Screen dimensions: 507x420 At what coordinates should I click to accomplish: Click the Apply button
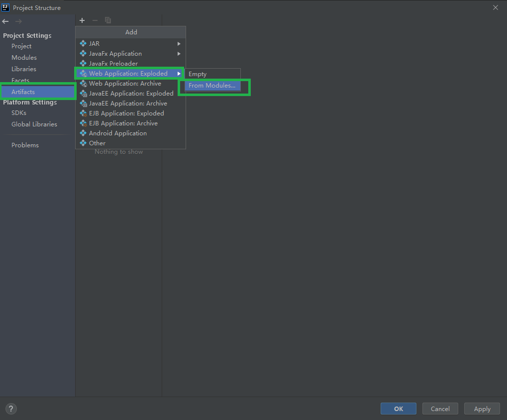tap(482, 409)
